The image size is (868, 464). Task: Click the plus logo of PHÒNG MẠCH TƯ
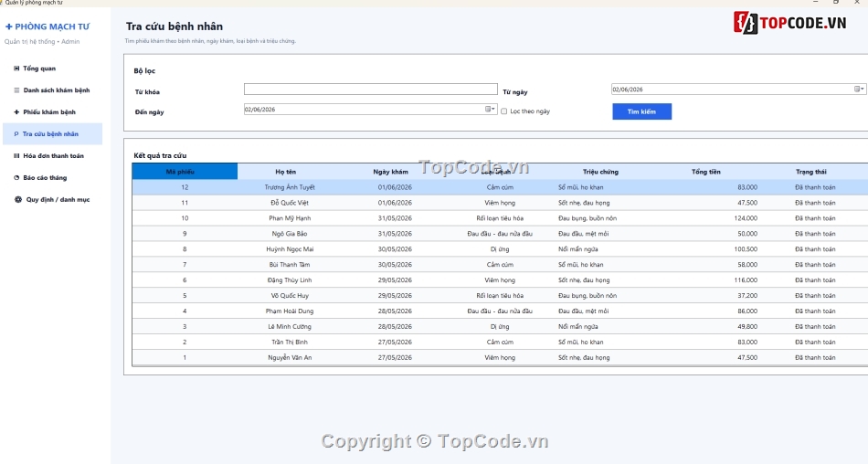click(9, 26)
